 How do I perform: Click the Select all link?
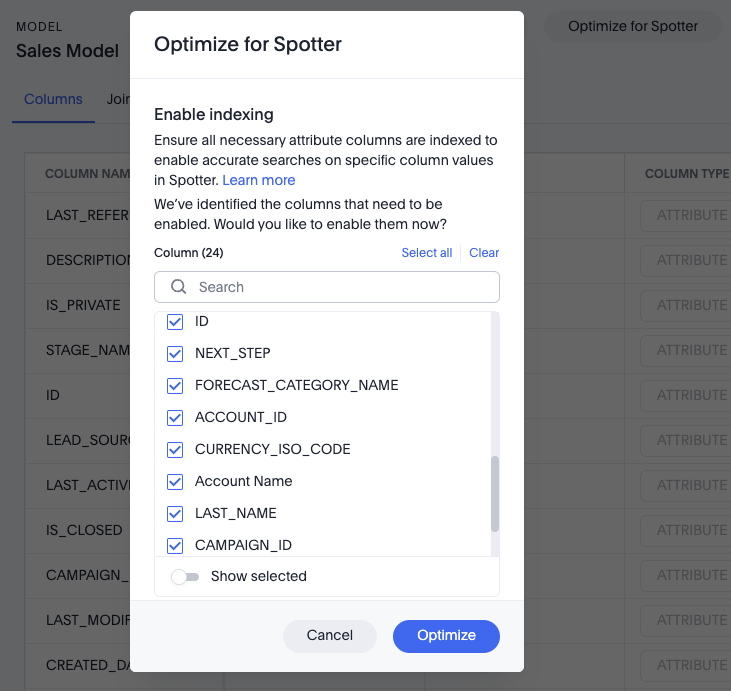[426, 253]
